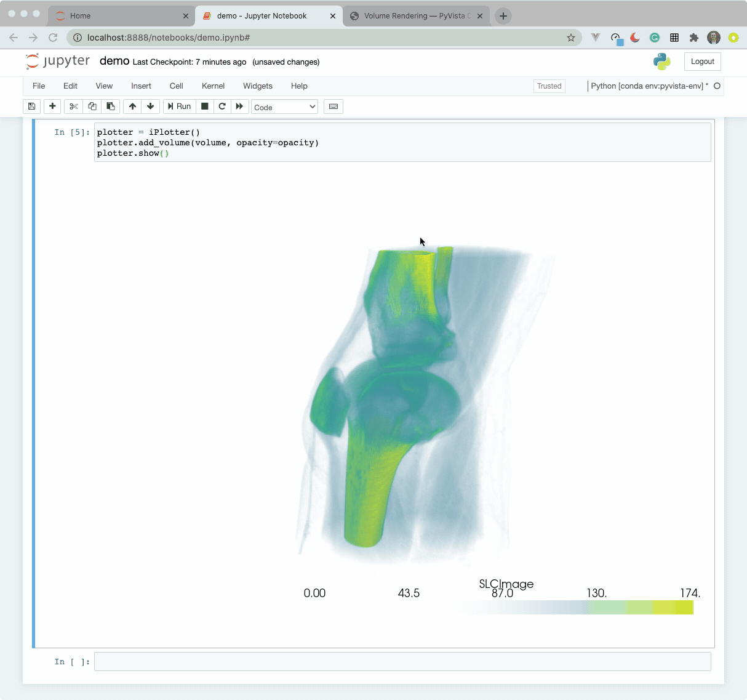
Task: Cut selected cells with scissors icon
Action: tap(74, 107)
